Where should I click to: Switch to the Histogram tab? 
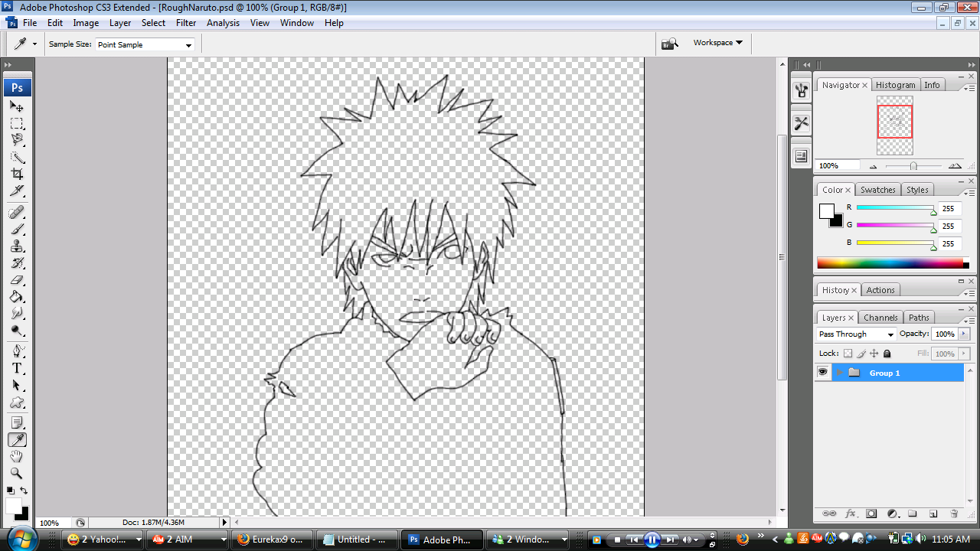(895, 85)
